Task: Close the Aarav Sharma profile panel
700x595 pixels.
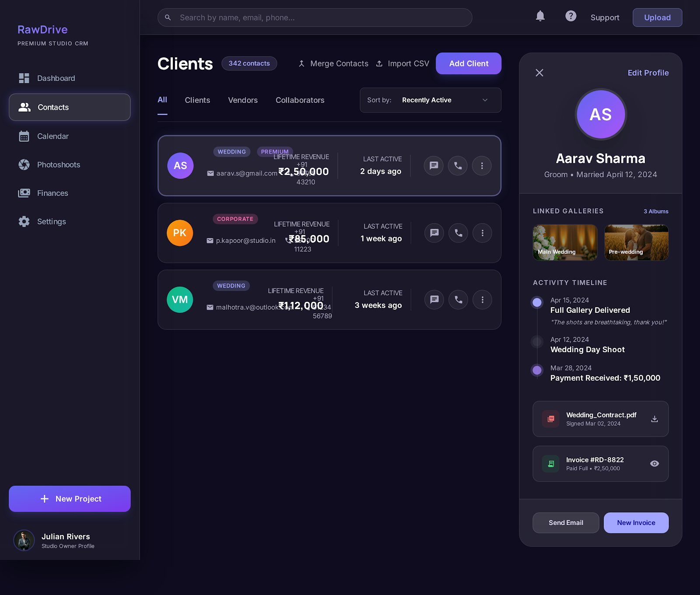Action: click(539, 73)
